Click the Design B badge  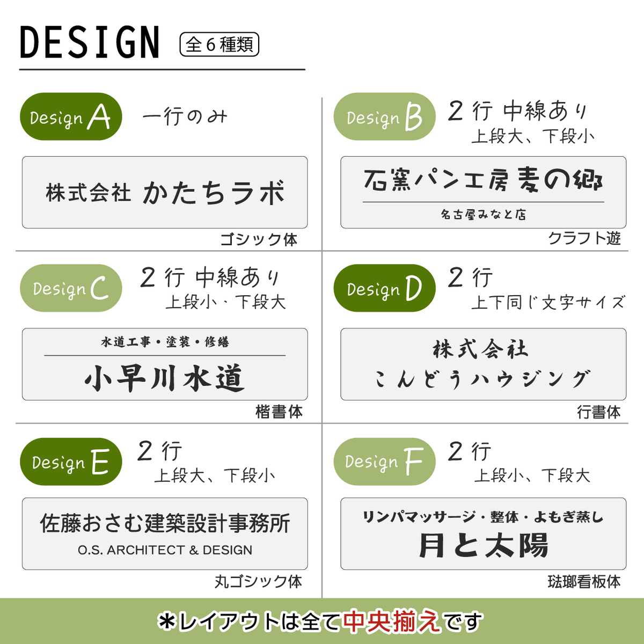tap(384, 116)
